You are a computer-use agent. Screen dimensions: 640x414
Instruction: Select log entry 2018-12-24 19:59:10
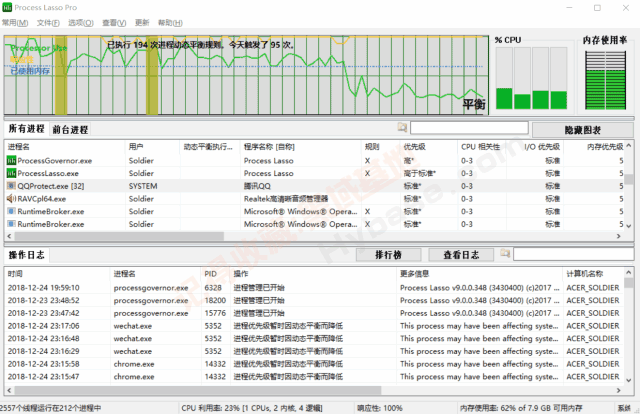pyautogui.click(x=315, y=288)
